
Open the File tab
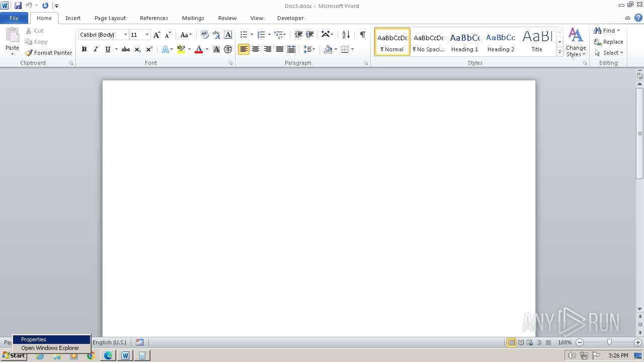pyautogui.click(x=14, y=18)
